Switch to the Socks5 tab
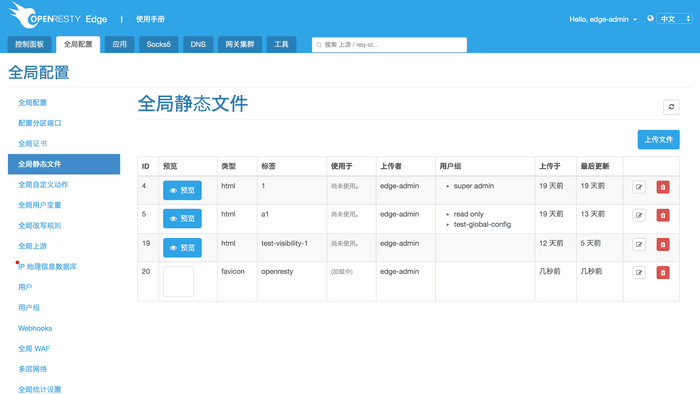Viewport: 700px width, 394px height. tap(158, 45)
